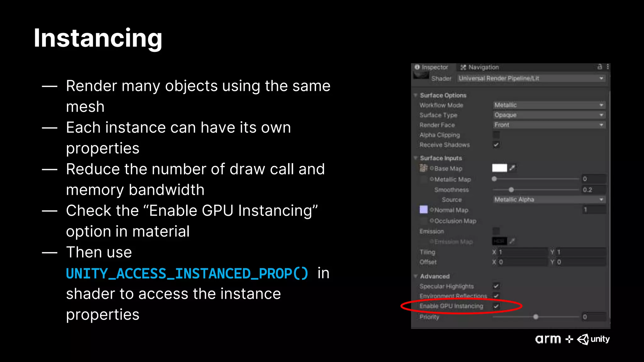Click the Smoothness label
Screen dimensions: 644x362
point(451,189)
